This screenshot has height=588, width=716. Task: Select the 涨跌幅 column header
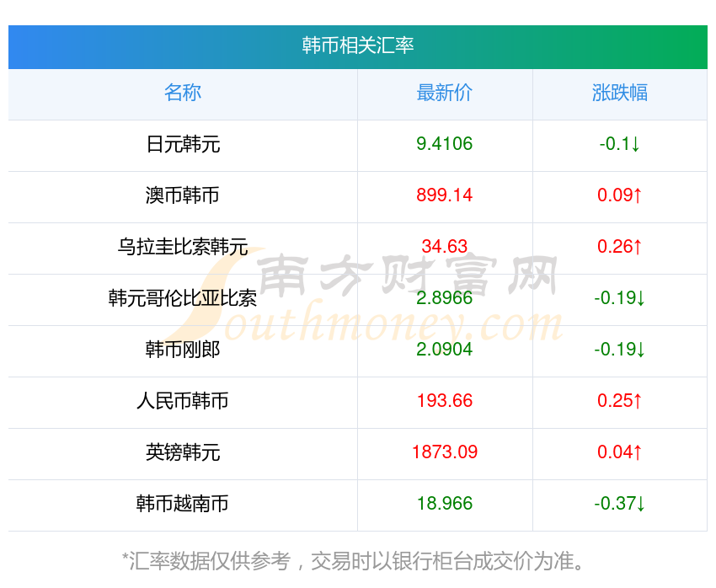(x=620, y=93)
